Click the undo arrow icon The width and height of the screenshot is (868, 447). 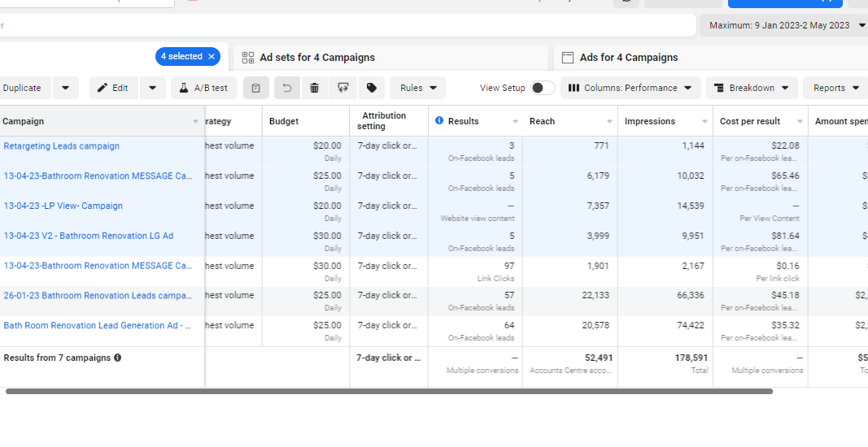(287, 88)
